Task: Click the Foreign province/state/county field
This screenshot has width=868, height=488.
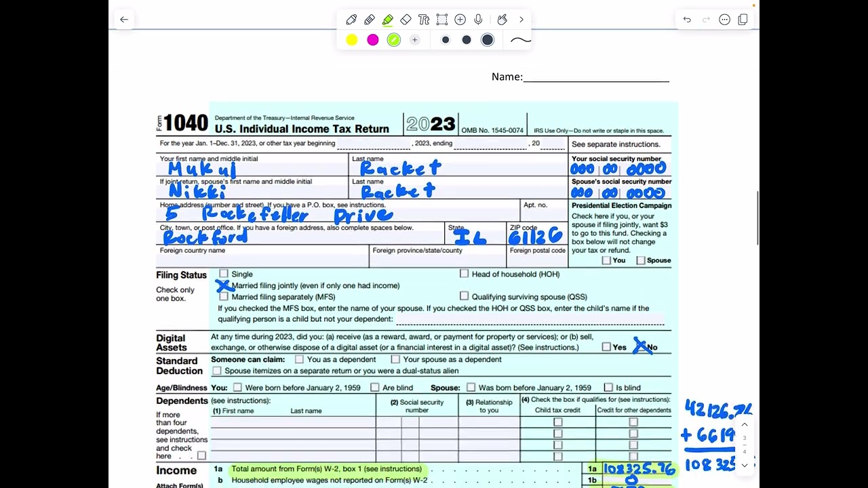Action: (x=438, y=256)
